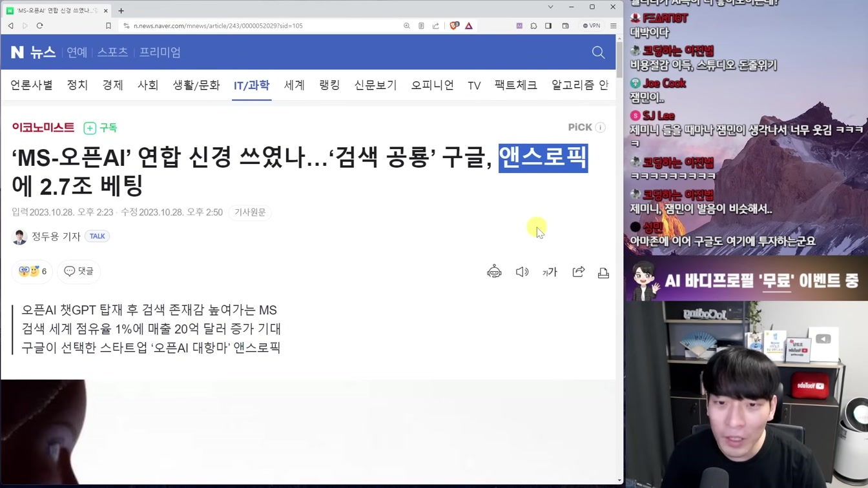Click reporter 정두용 기자 name
Screen dimensions: 868x488
point(56,236)
